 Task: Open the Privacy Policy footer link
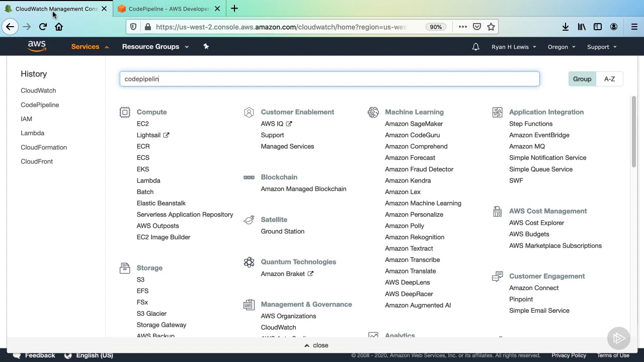[569, 355]
